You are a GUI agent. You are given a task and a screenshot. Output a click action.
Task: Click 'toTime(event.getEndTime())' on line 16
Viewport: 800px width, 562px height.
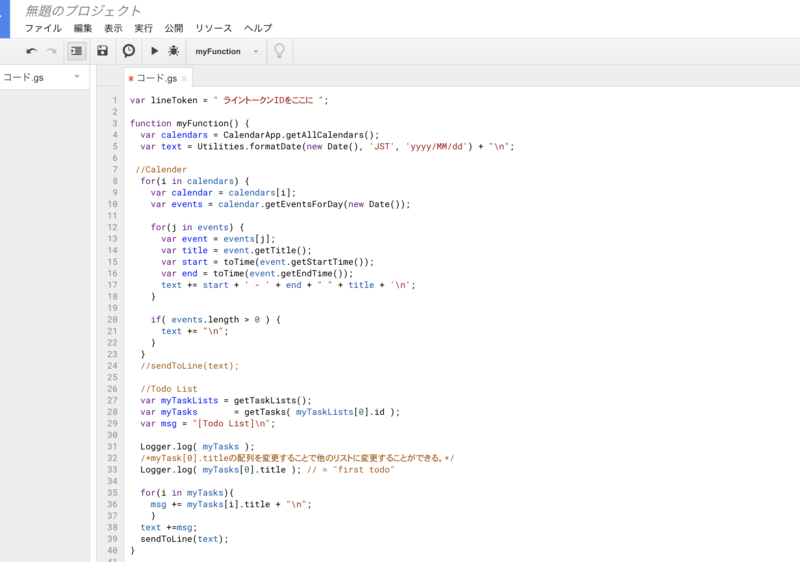click(x=281, y=274)
